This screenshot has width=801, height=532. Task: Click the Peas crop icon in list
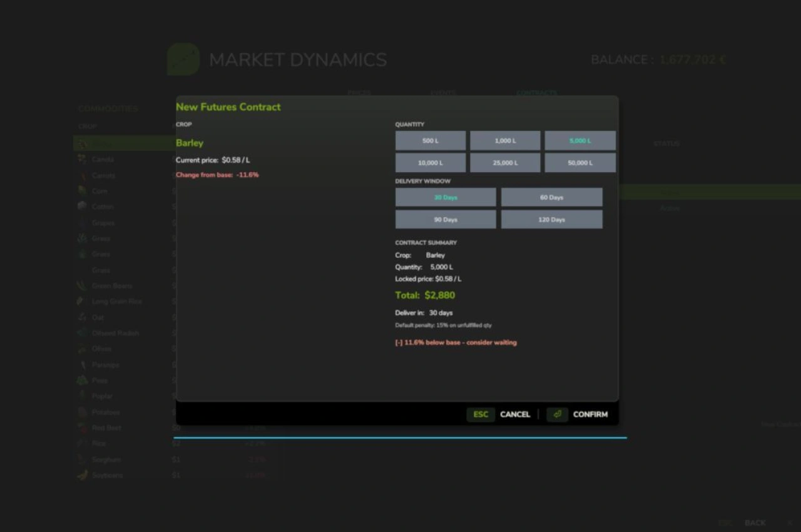(82, 380)
